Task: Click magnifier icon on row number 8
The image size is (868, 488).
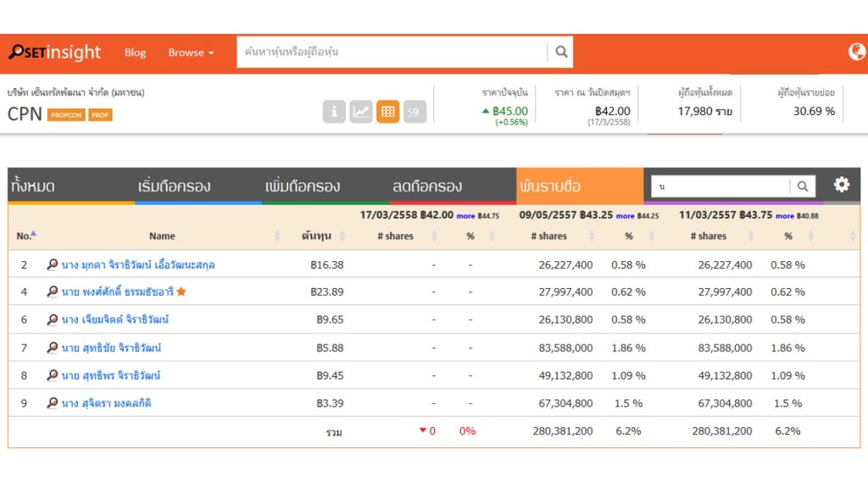Action: [52, 375]
